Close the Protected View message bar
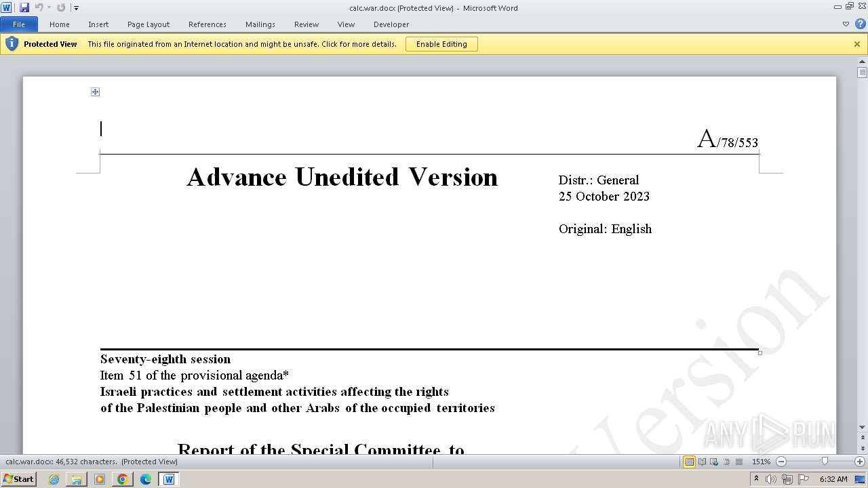This screenshot has height=488, width=868. click(857, 44)
